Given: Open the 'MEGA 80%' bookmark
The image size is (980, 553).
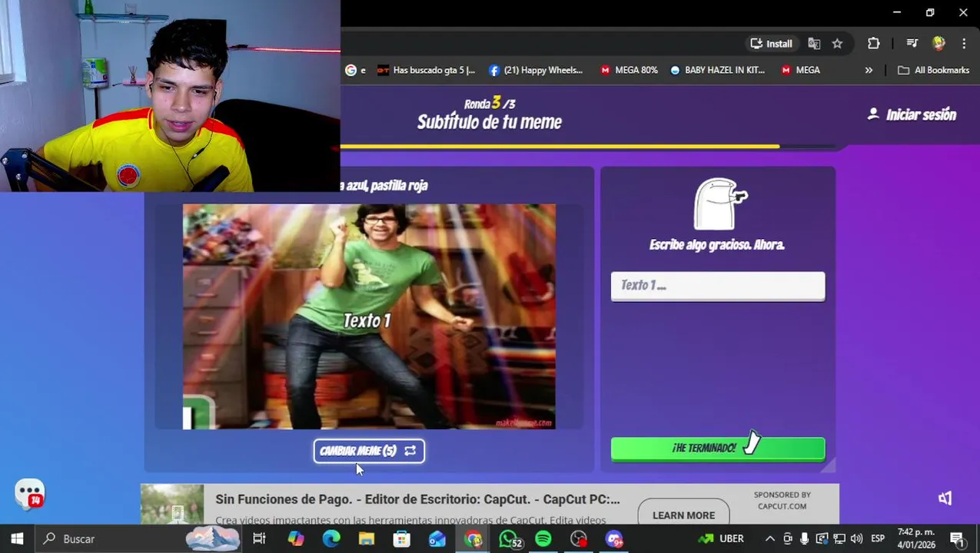Looking at the screenshot, I should [x=629, y=70].
